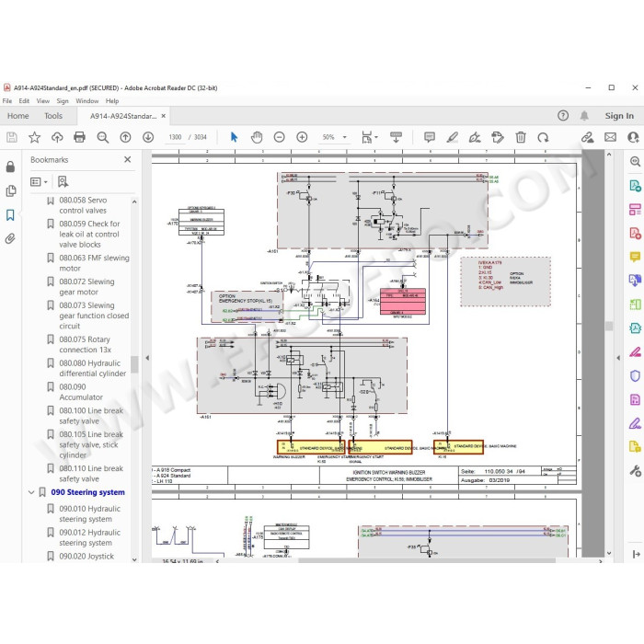The height and width of the screenshot is (644, 644).
Task: Open the attachments paperclip panel
Action: point(10,238)
